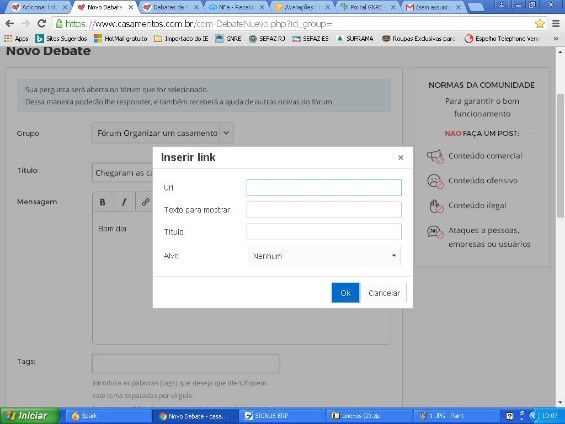Click Cancelar in the link dialog
The height and width of the screenshot is (424, 565).
(384, 293)
